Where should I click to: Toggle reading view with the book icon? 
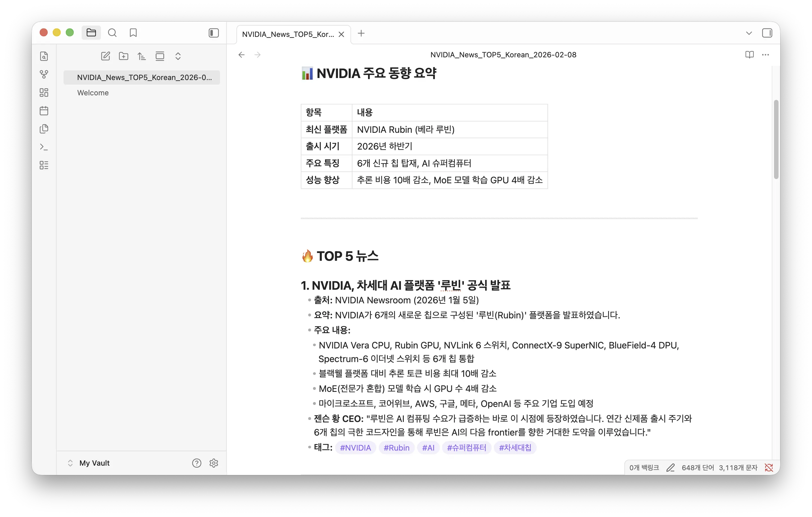pyautogui.click(x=749, y=55)
